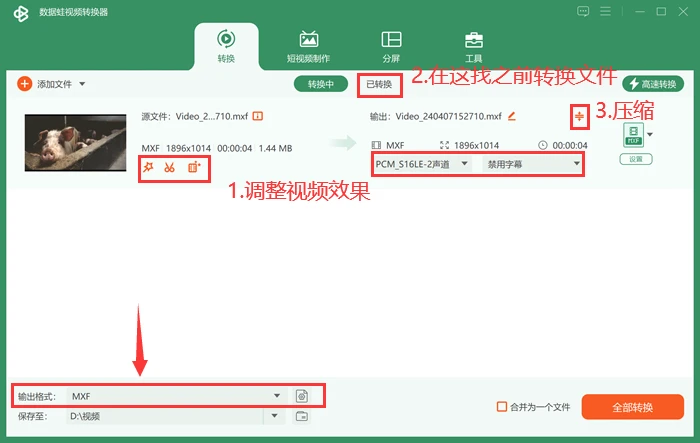Open the output format settings icon

point(302,396)
